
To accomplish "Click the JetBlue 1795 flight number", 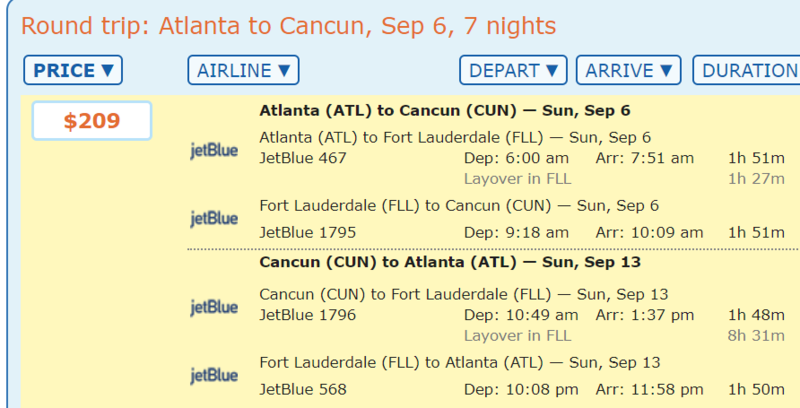I will click(307, 232).
